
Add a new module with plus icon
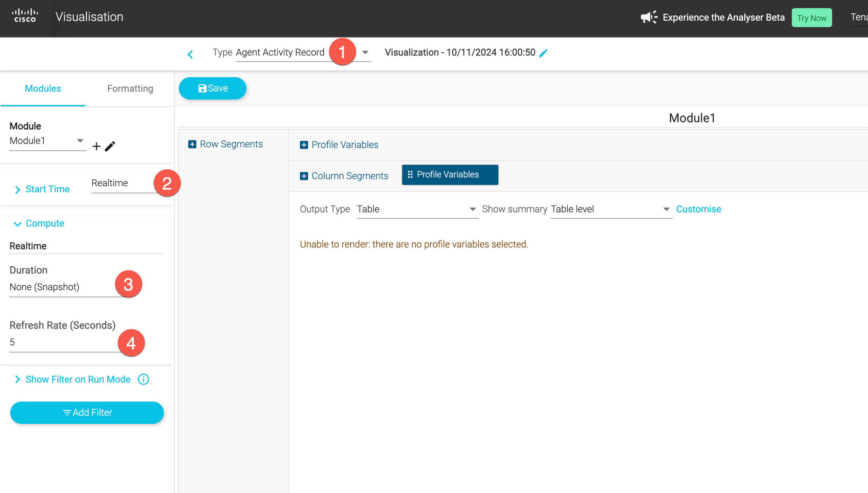coord(96,146)
